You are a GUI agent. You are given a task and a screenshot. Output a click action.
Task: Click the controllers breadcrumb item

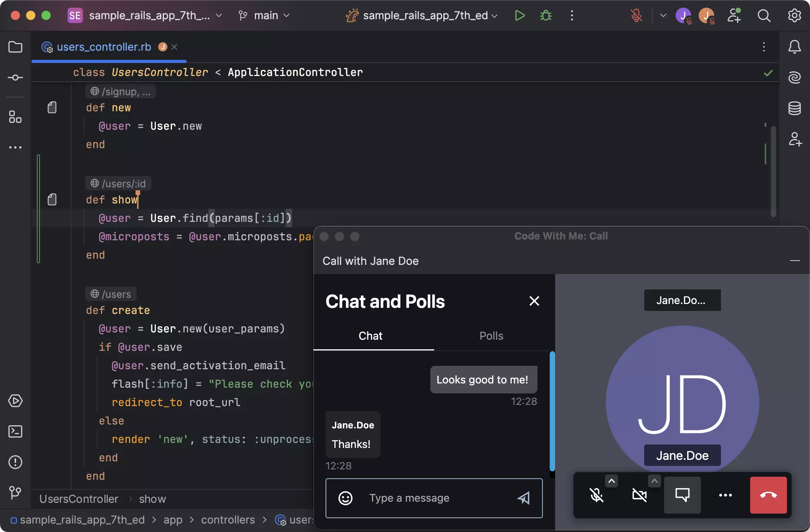click(x=228, y=520)
